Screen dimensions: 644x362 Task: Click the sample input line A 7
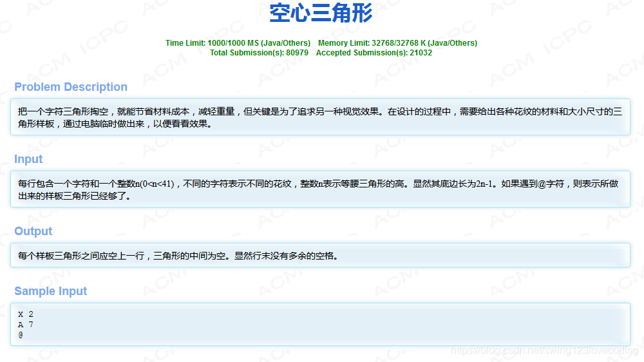[x=26, y=325]
